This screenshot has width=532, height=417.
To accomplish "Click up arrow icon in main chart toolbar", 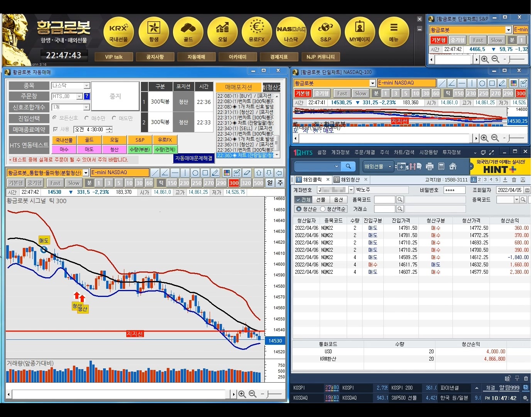I will pyautogui.click(x=259, y=173).
